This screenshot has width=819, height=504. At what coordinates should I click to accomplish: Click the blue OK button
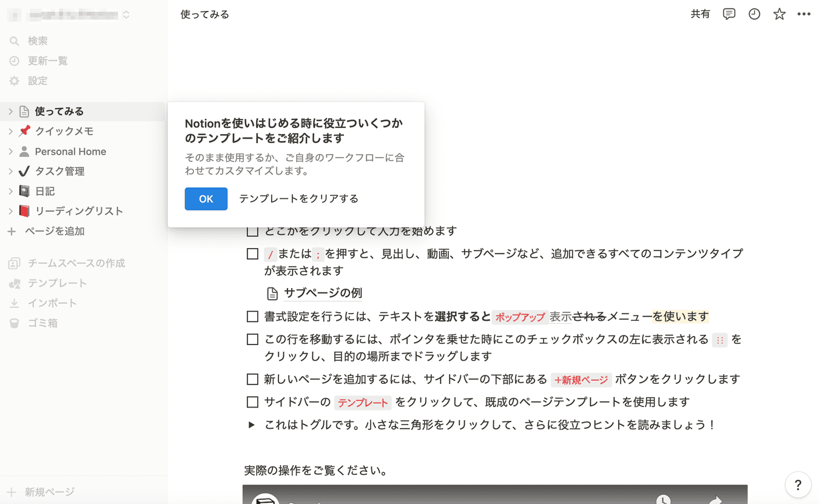[x=206, y=199]
